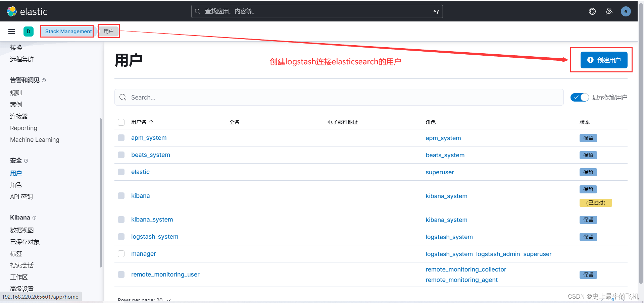Viewport: 644px width, 303px height.
Task: Sort by 用户名 ascending arrow
Action: pyautogui.click(x=151, y=122)
